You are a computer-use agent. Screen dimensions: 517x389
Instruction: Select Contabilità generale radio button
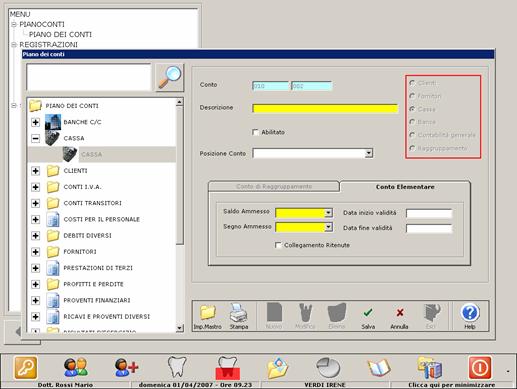coord(412,135)
